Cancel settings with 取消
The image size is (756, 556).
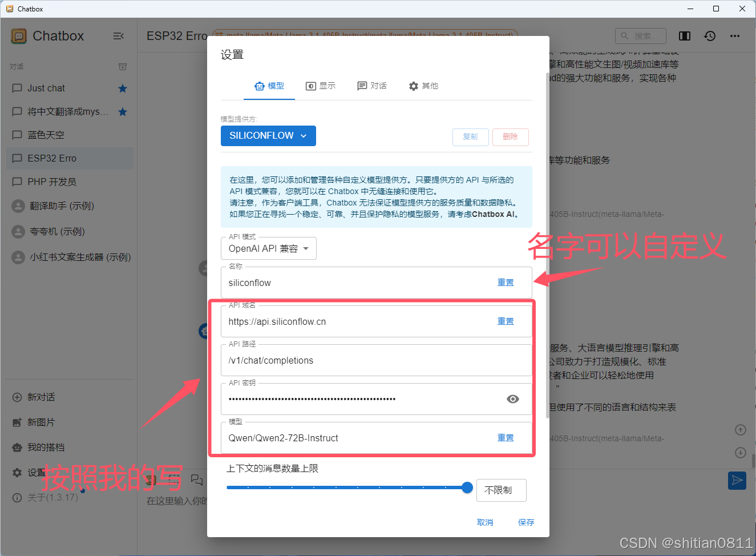(485, 523)
